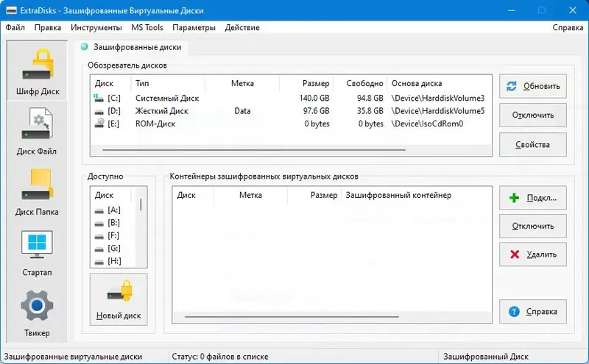Open the Правка menu
The height and width of the screenshot is (364, 589).
(48, 27)
